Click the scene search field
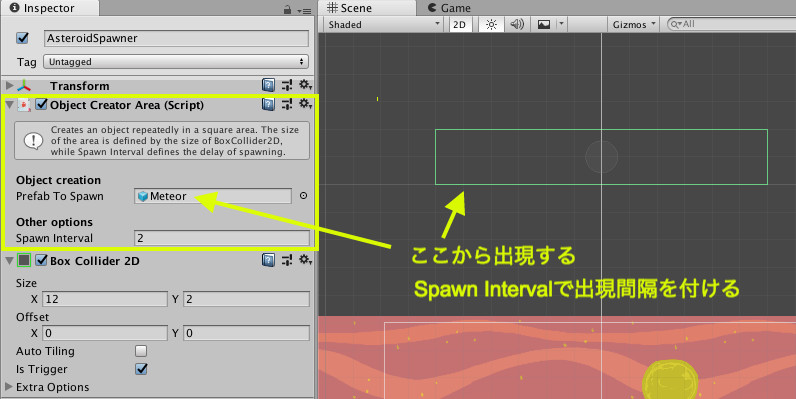796x399 pixels. [732, 24]
